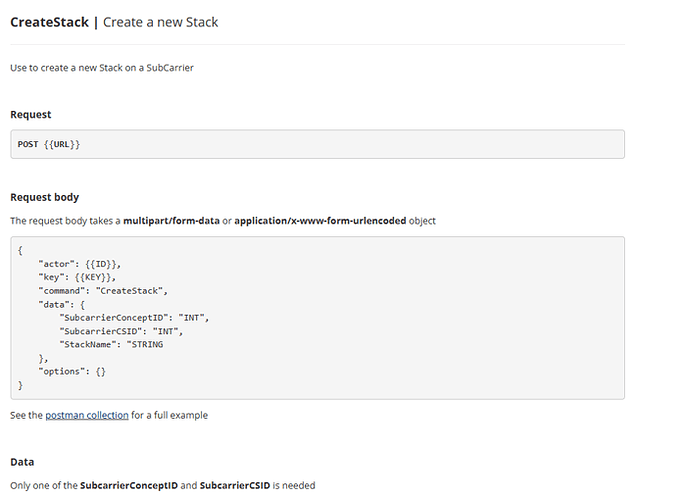The width and height of the screenshot is (683, 500).
Task: Click the CreateStack page title
Action: 49,22
